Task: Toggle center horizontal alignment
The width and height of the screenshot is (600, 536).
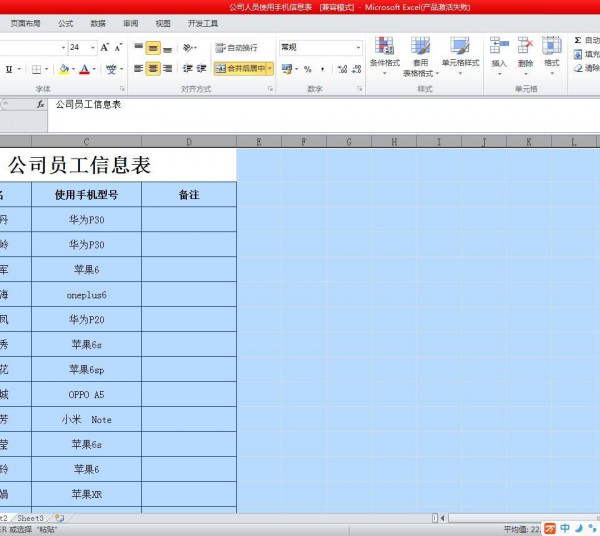Action: (x=153, y=69)
